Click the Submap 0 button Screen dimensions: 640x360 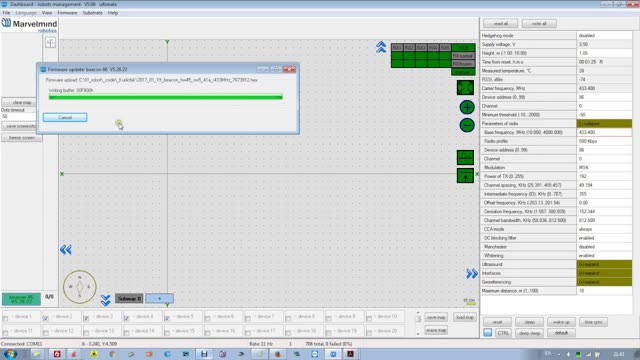[129, 299]
